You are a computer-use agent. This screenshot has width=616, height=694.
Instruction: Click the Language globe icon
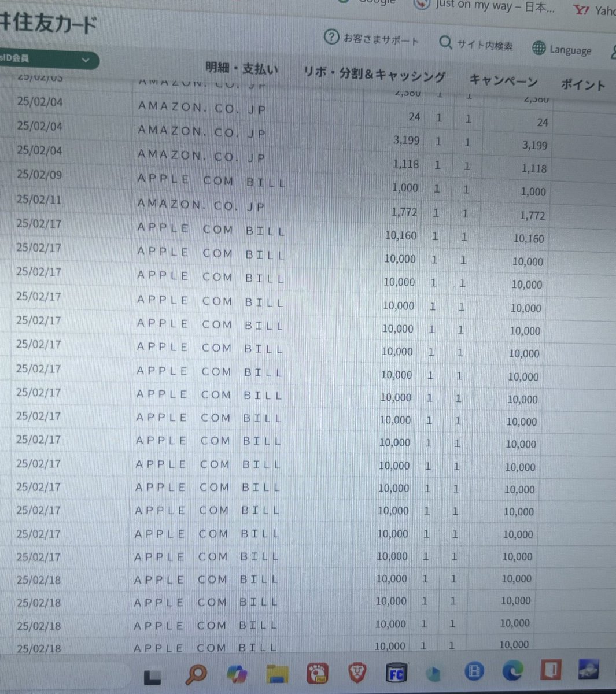click(538, 48)
